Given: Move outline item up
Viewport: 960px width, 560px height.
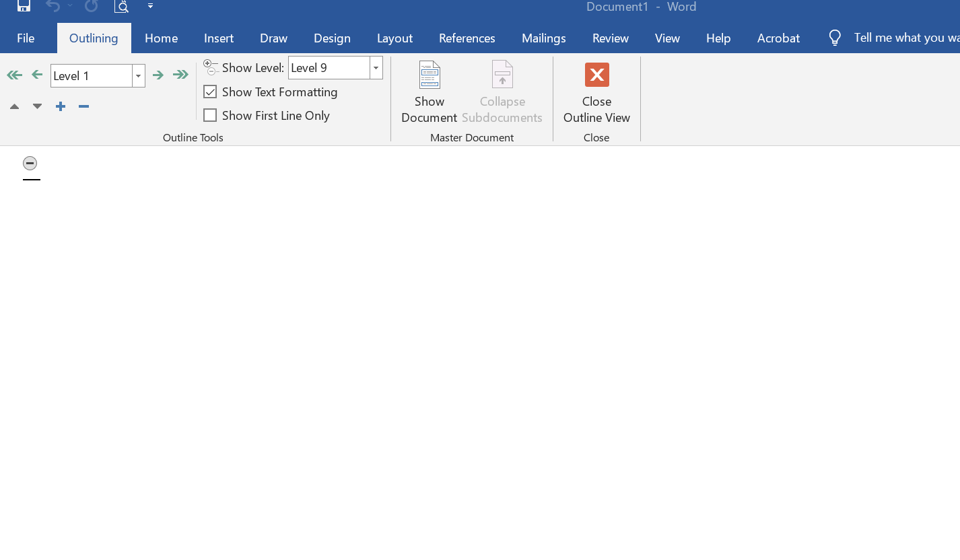Looking at the screenshot, I should (14, 106).
